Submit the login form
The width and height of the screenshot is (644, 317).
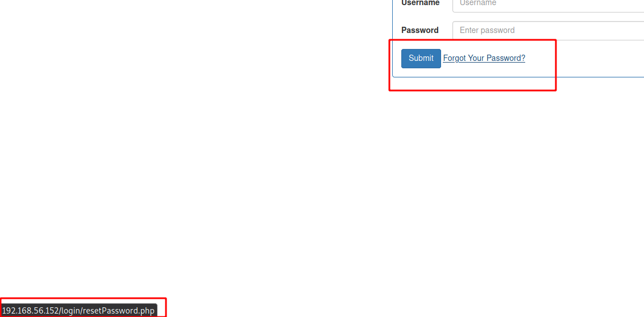click(421, 59)
